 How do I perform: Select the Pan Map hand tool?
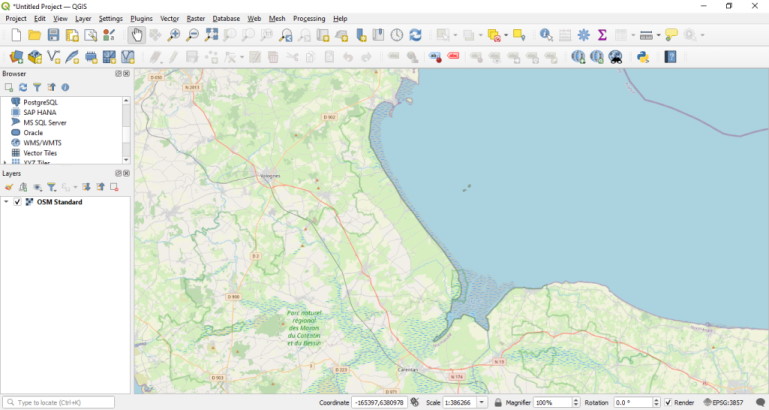pos(137,35)
